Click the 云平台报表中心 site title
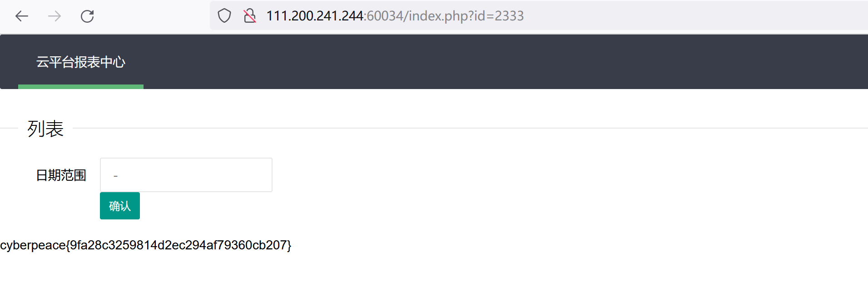Viewport: 868px width, 293px height. 81,62
